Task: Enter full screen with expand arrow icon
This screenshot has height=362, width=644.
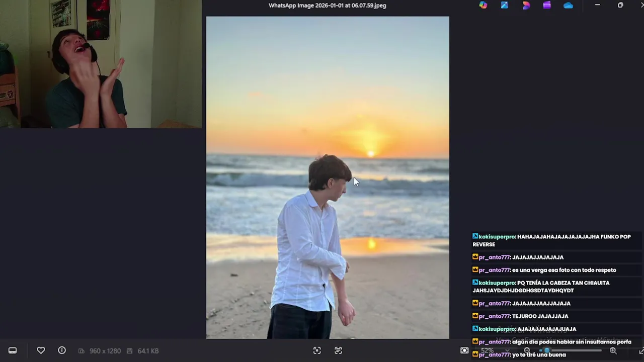Action: 641,350
